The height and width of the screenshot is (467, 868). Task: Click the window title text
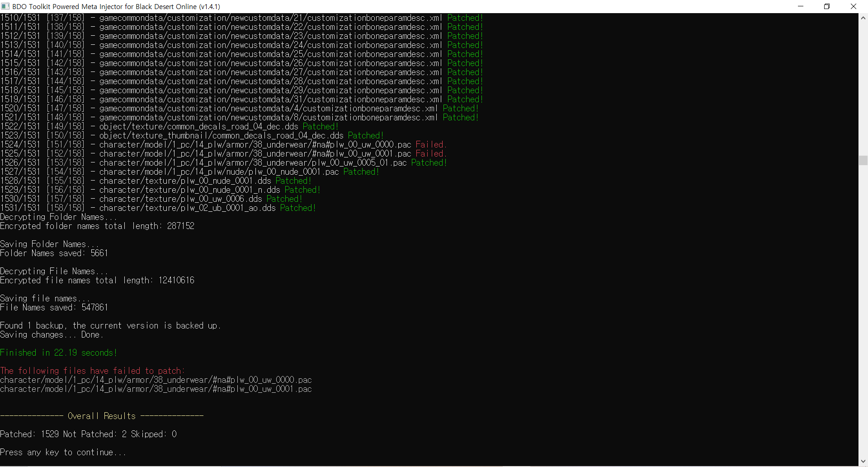coord(116,6)
